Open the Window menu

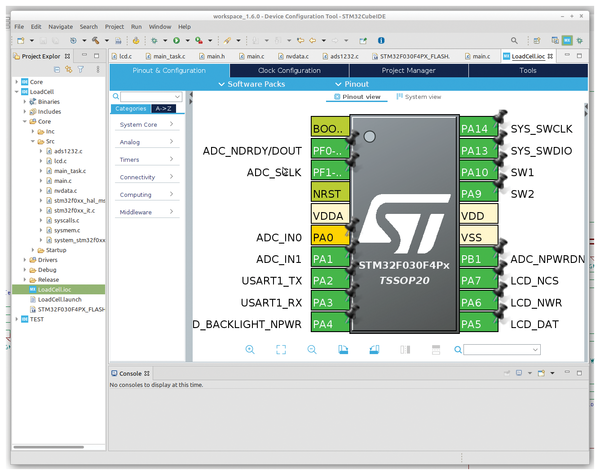[x=160, y=27]
